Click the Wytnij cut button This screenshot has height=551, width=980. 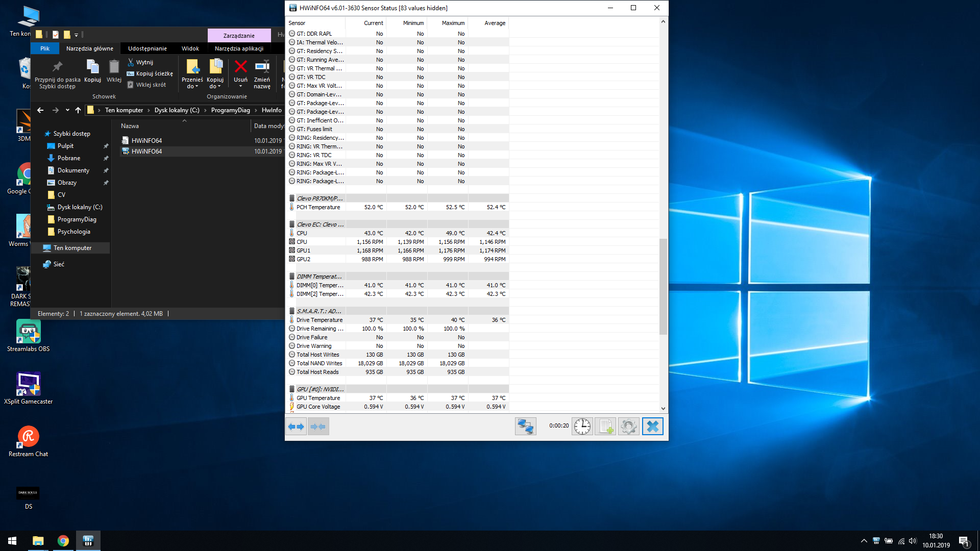(x=140, y=62)
